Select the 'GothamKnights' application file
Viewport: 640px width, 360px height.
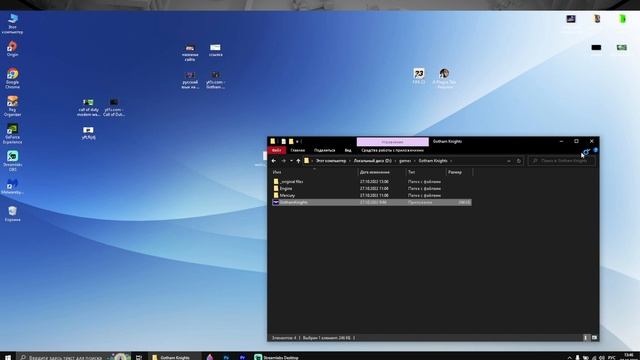(x=371, y=202)
